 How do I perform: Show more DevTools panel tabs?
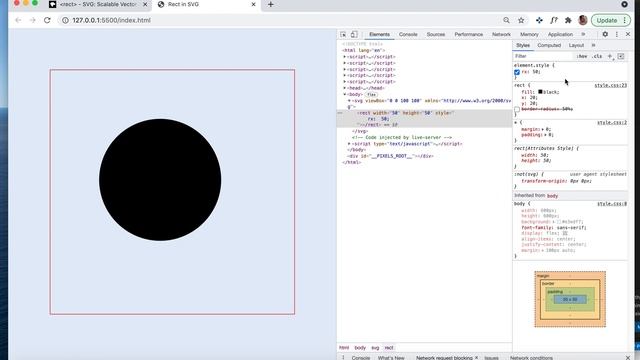point(583,34)
